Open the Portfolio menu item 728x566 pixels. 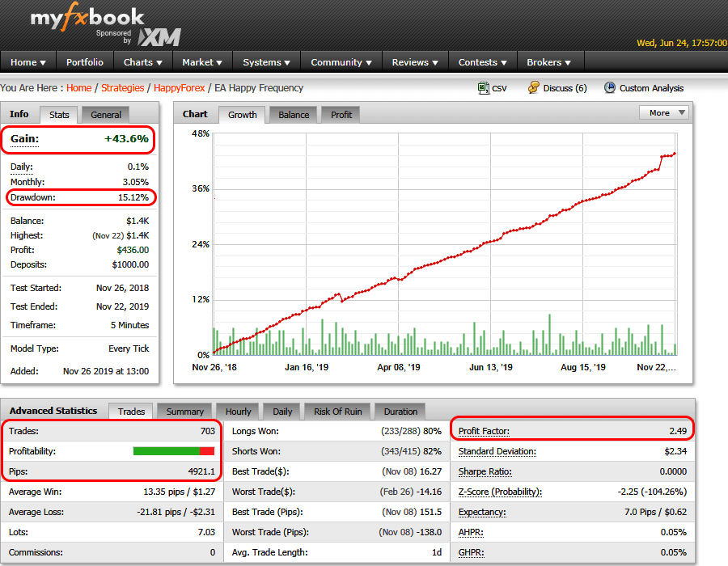[85, 62]
